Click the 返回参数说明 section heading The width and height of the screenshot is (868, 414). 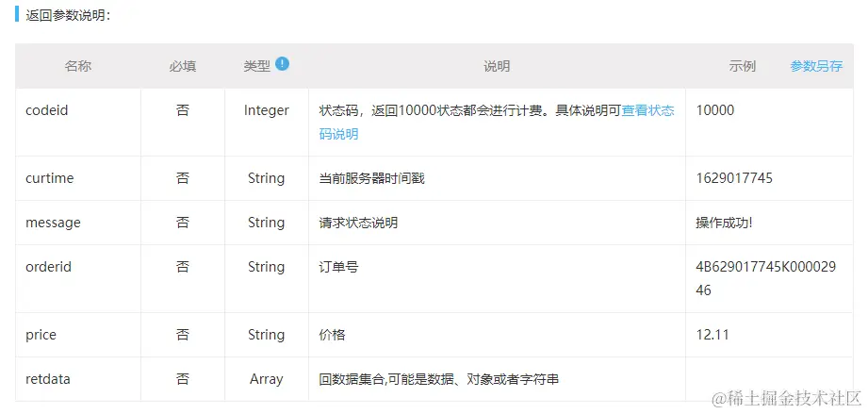(69, 15)
